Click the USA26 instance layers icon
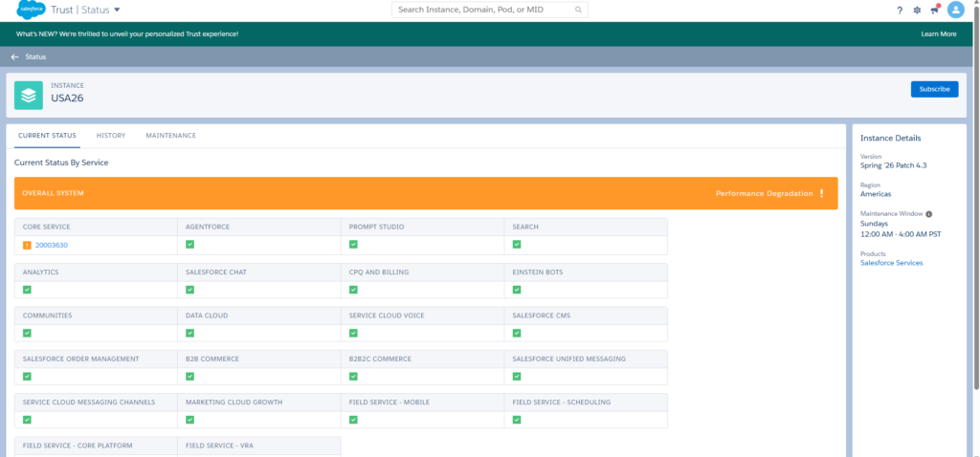Screen dimensions: 980x457 click(29, 96)
